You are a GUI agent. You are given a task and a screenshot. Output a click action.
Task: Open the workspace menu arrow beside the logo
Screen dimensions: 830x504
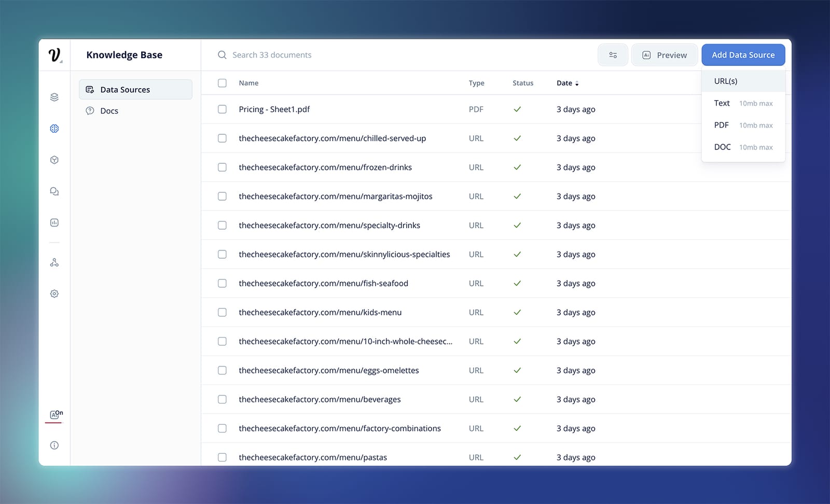pos(61,62)
